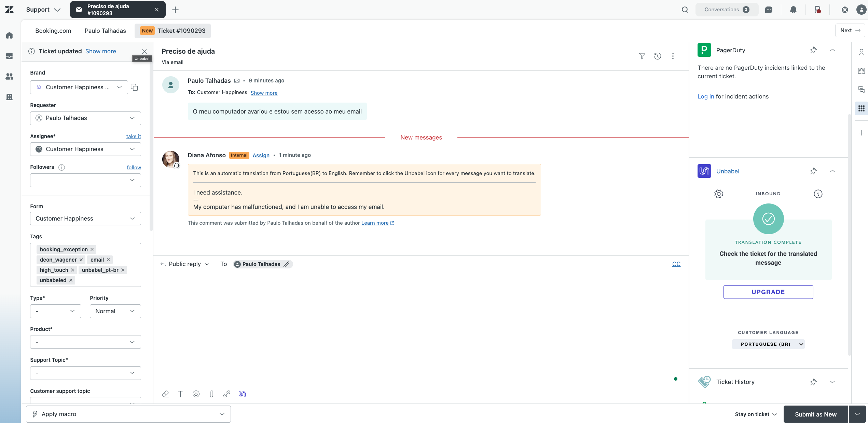Open the Apps grid panel icon
Viewport: 868px width, 423px height.
pos(862,108)
